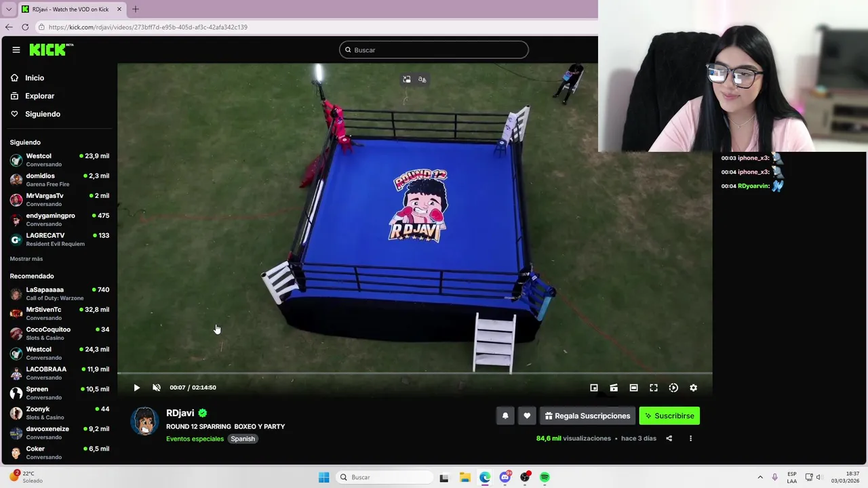Image resolution: width=868 pixels, height=488 pixels.
Task: Follow RDjavi with heart button
Action: tap(527, 416)
